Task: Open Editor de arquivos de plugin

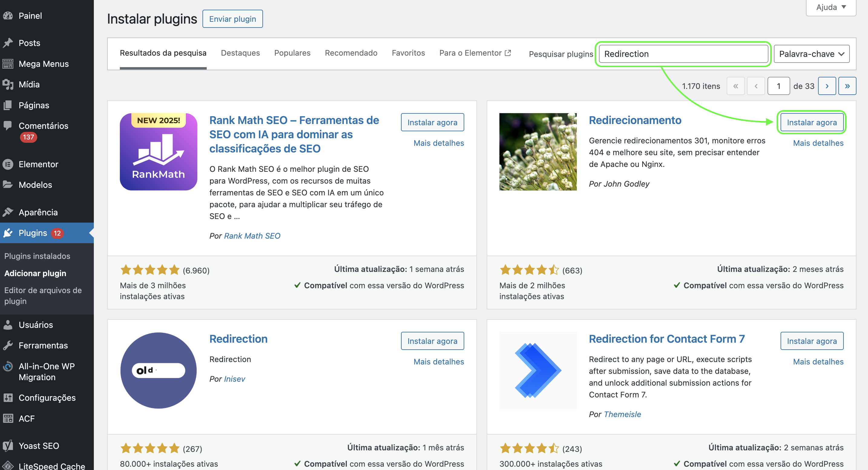Action: coord(43,295)
